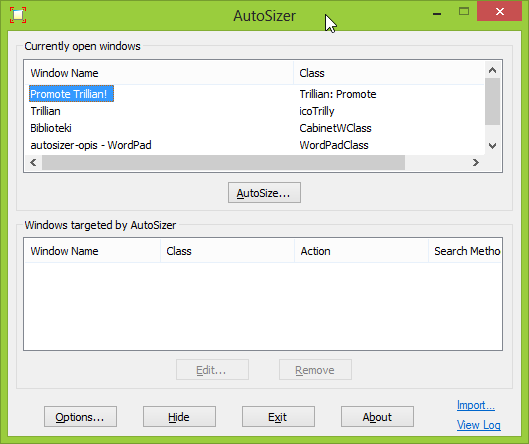529x444 pixels.
Task: Click the scroll right arrow in open windows list
Action: [476, 163]
